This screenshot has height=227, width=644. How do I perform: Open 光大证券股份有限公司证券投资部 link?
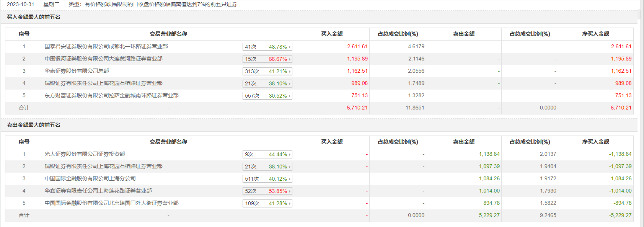(85, 154)
